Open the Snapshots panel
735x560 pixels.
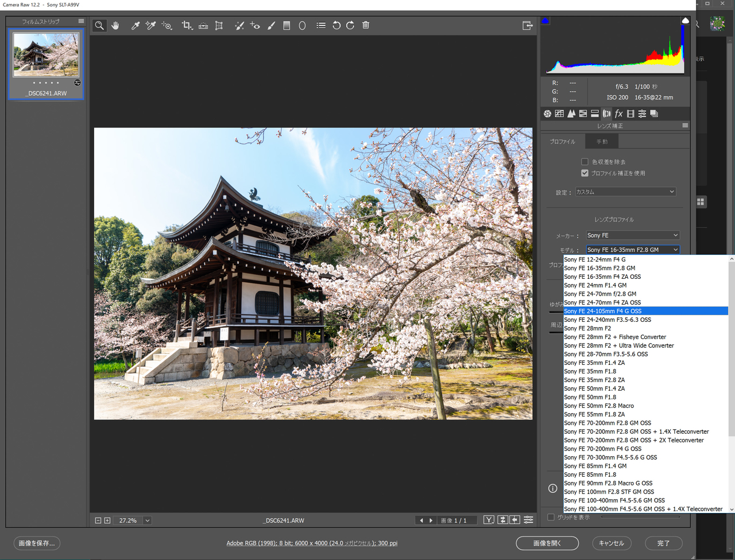pyautogui.click(x=654, y=114)
